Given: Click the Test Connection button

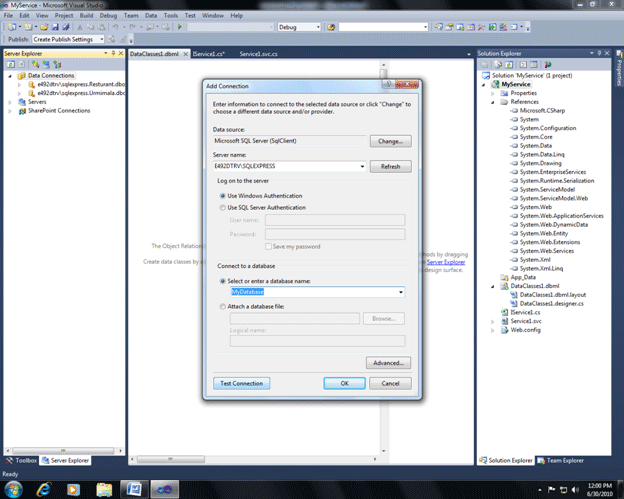Looking at the screenshot, I should (242, 383).
